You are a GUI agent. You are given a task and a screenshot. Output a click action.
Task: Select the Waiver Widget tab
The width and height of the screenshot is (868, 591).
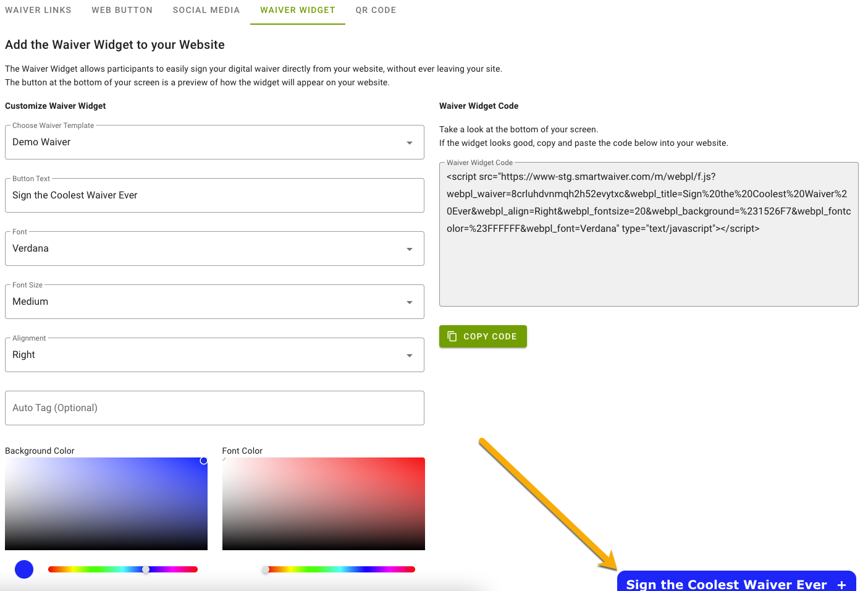(298, 10)
